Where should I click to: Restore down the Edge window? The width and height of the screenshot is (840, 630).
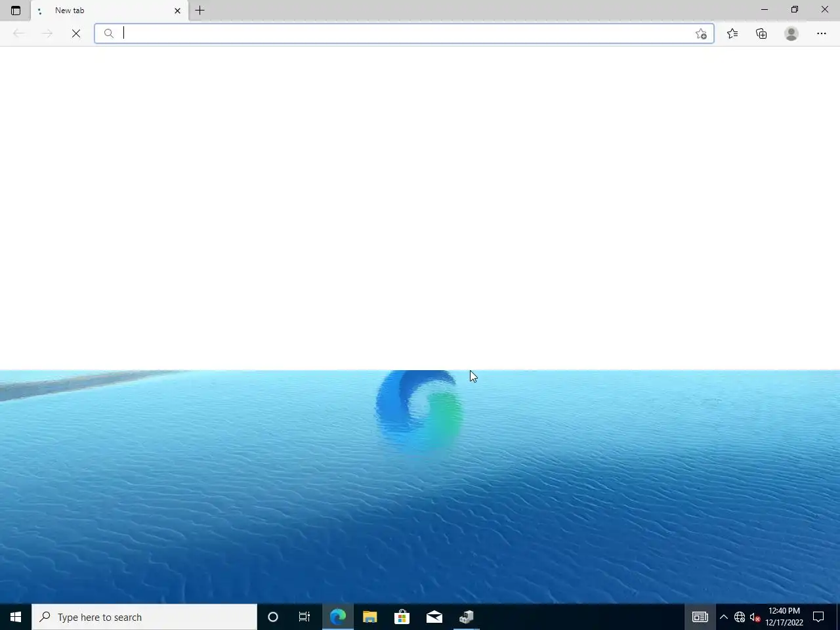pos(795,10)
